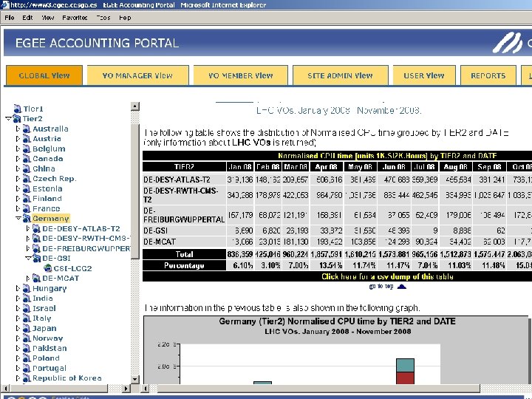Click the Israel country icon
This screenshot has width=532, height=399.
[x=27, y=308]
